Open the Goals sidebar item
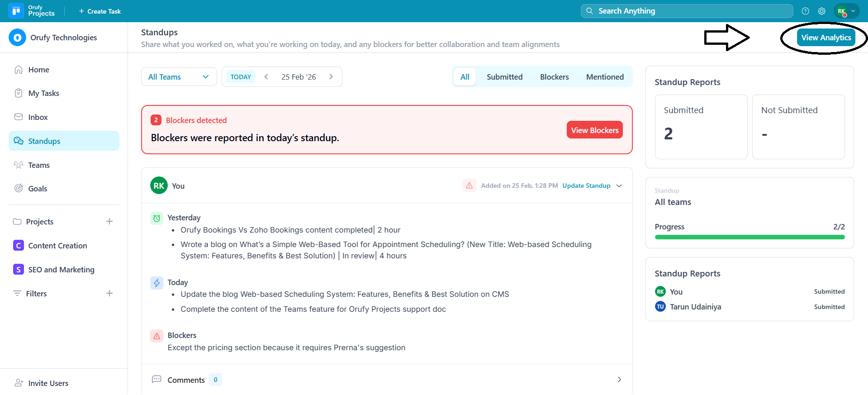 click(x=38, y=189)
